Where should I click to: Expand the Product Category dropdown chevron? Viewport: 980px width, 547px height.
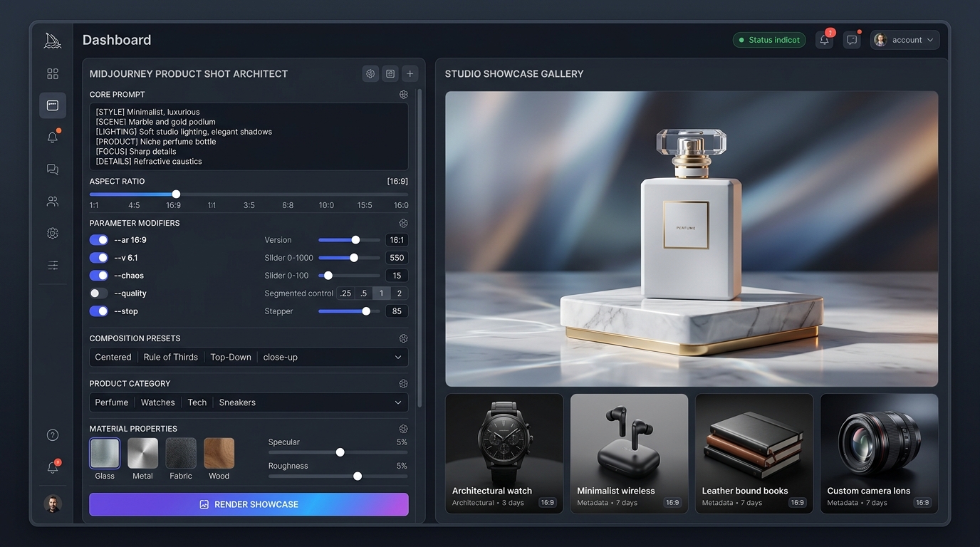pos(398,402)
